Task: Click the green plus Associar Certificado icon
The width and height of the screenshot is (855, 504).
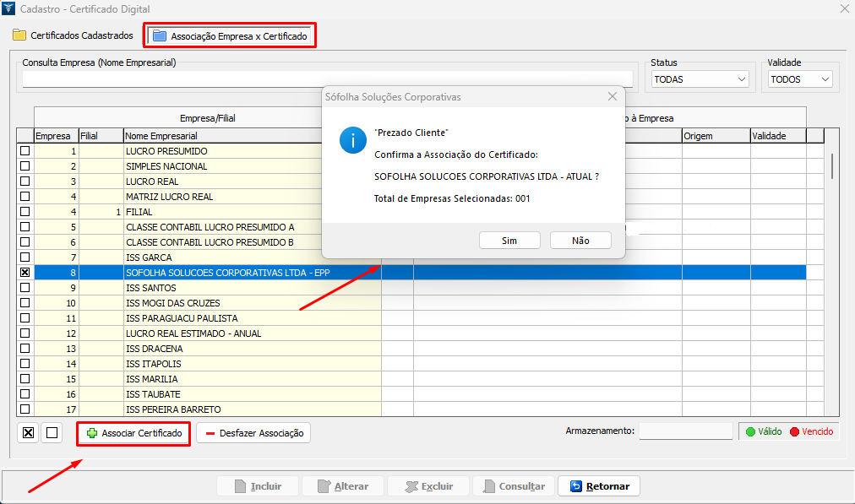Action: 92,433
